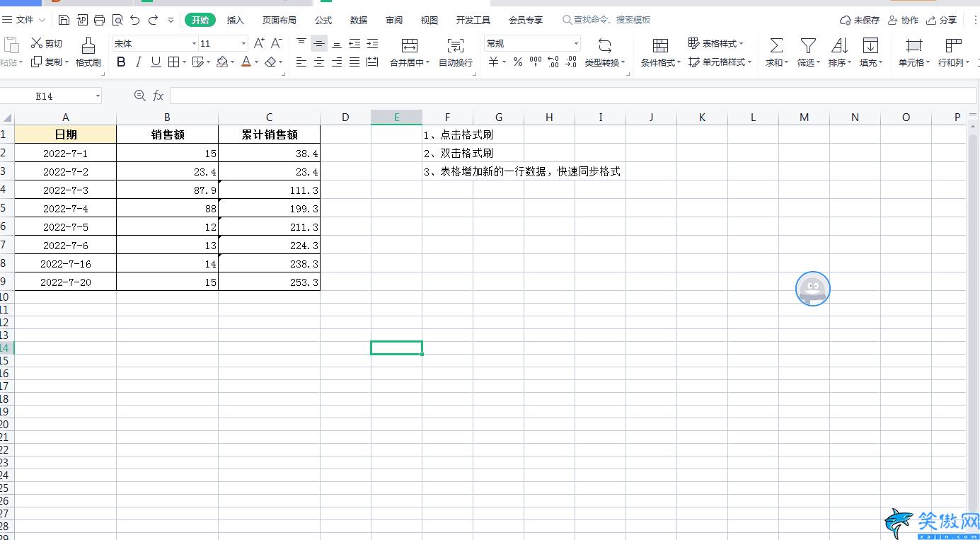Toggle center horizontal alignment

click(x=319, y=62)
